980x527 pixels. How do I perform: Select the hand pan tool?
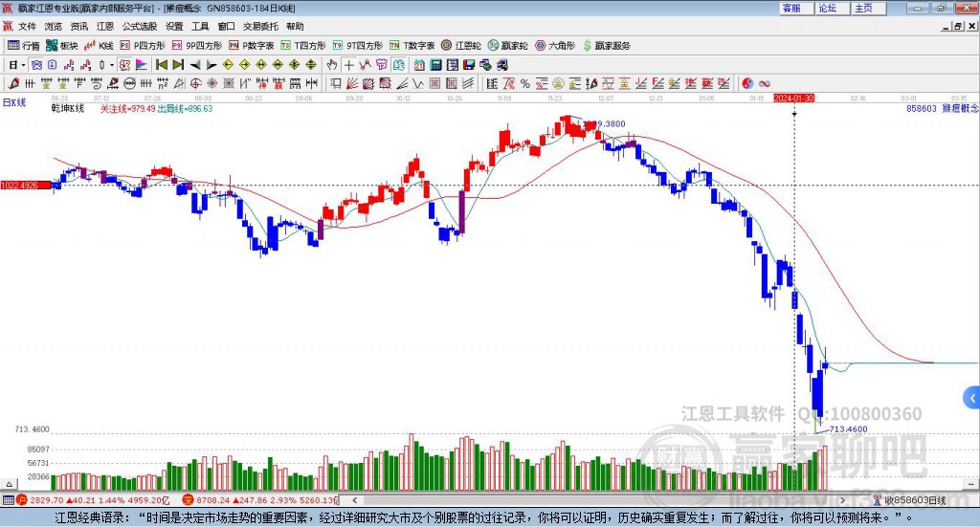pyautogui.click(x=332, y=65)
